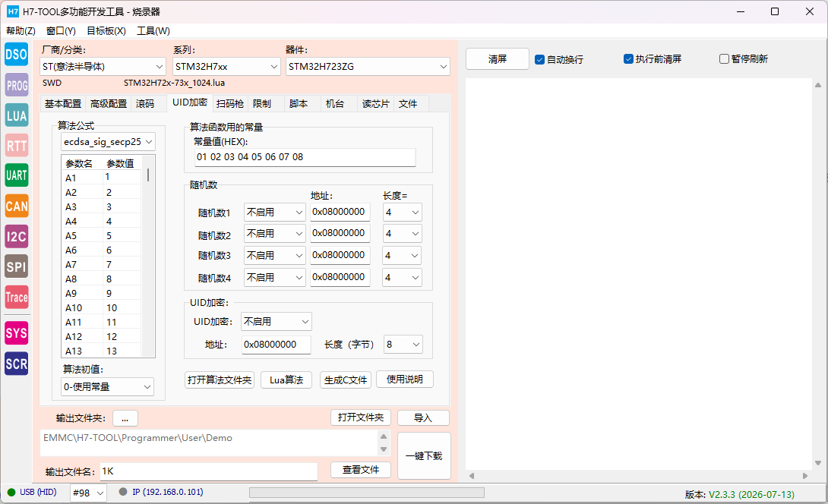Select the I2C sidebar icon
This screenshot has width=828, height=504.
tap(17, 236)
